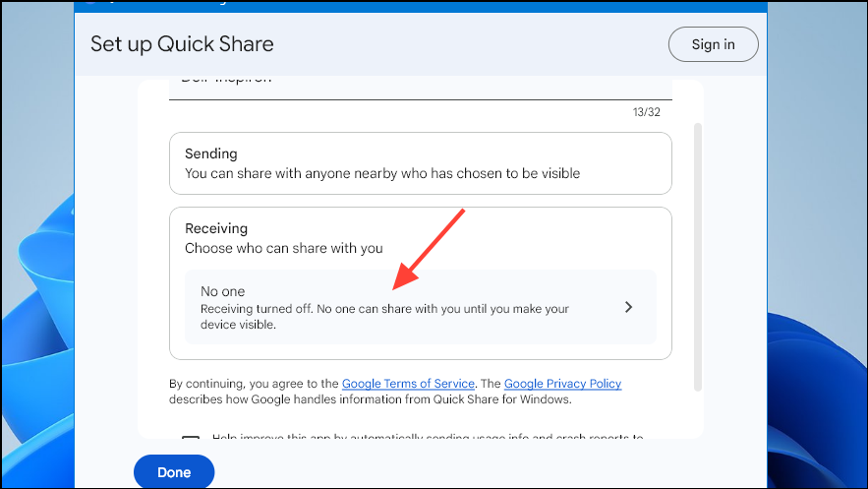Screen dimensions: 868x489
Task: Click the "Set up Quick Share" title
Action: point(182,44)
